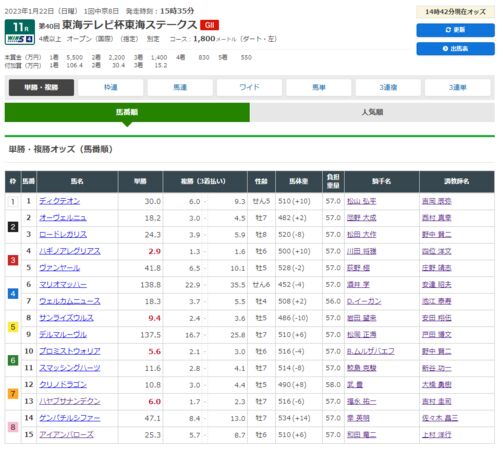Viewport: 500px width, 449px height.
Task: Click the 単勝 column header
Action: click(140, 181)
